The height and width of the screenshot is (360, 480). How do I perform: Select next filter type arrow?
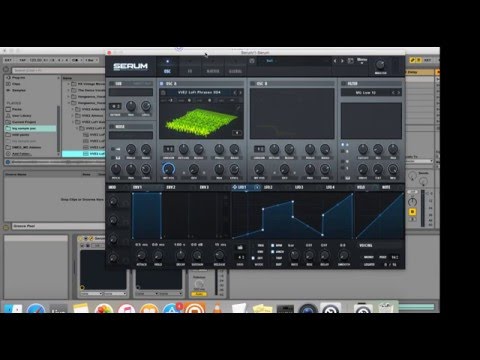pos(398,92)
